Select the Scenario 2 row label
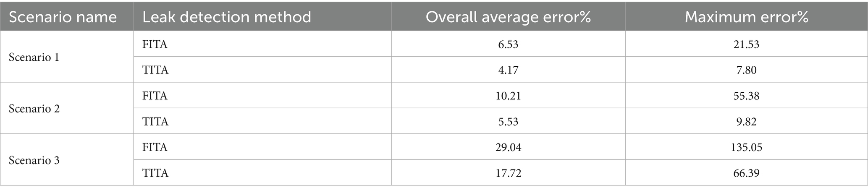868x193 pixels. pos(34,109)
